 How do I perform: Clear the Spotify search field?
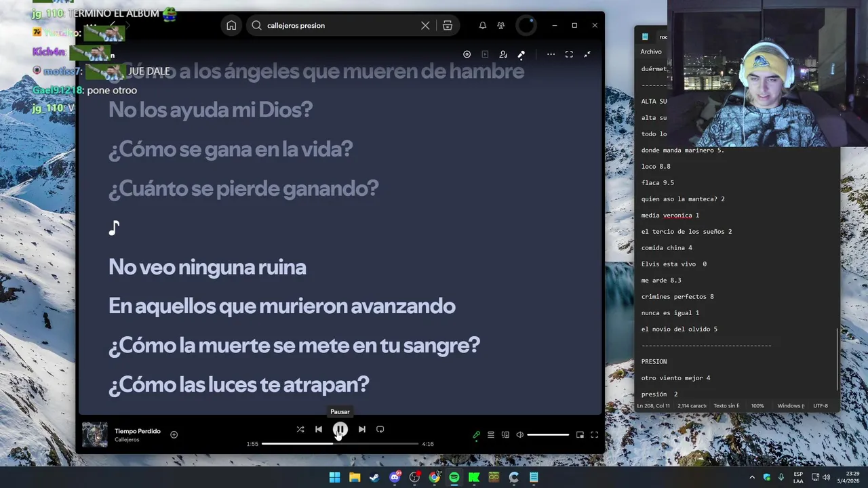(x=425, y=25)
